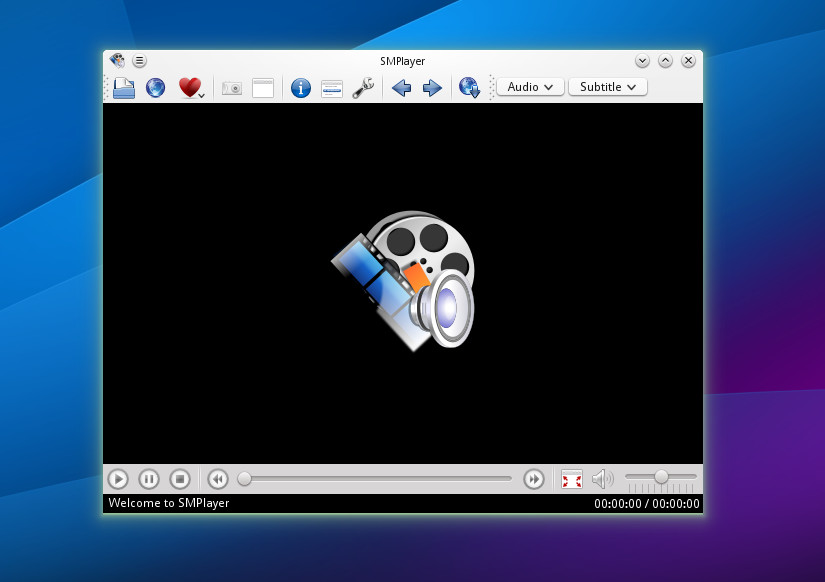Go to next item blue right arrow

coord(432,88)
